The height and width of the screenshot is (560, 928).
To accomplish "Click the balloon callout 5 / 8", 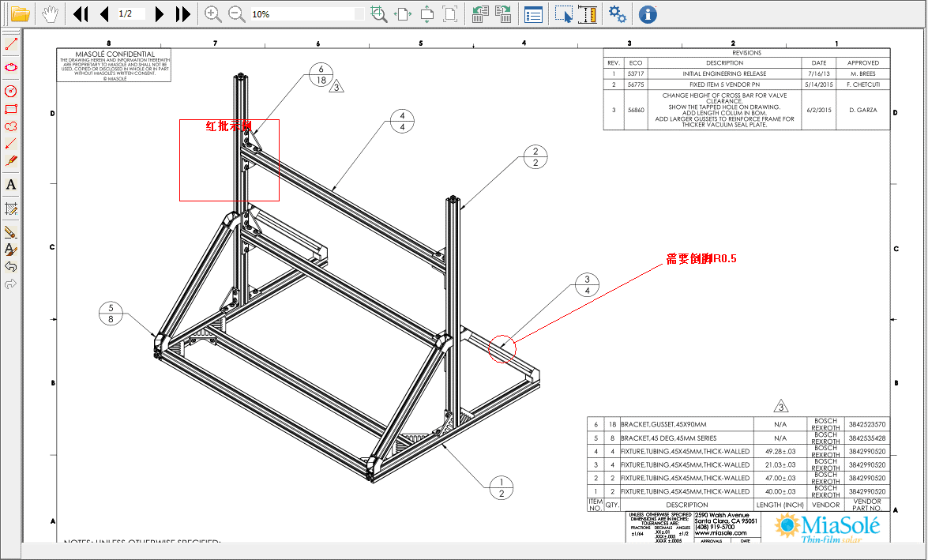I will (x=111, y=314).
